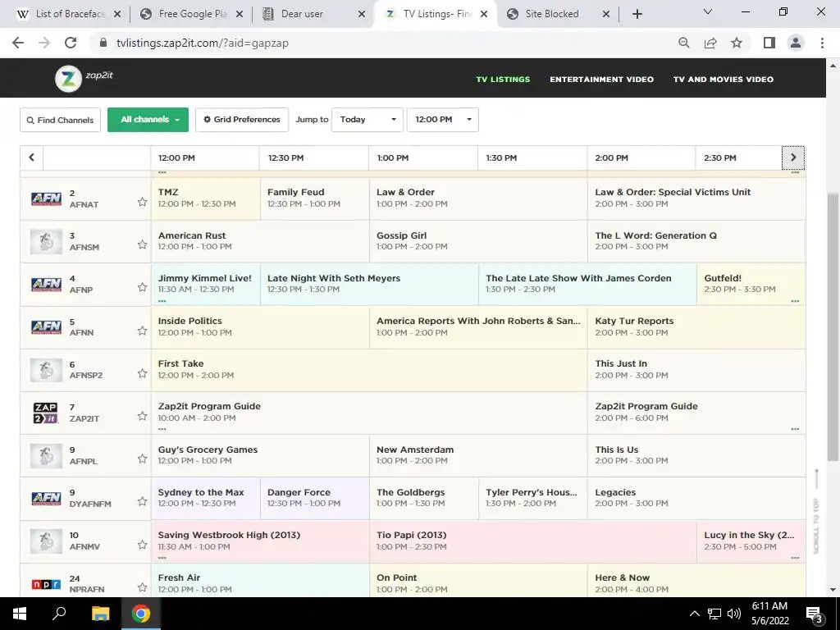Open the 12:00 PM time dropdown
840x630 pixels.
[442, 120]
